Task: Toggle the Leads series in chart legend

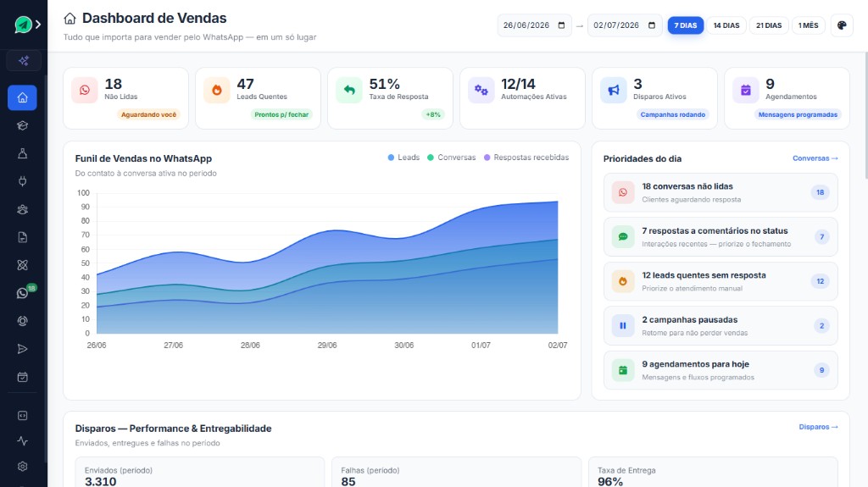Action: (403, 158)
